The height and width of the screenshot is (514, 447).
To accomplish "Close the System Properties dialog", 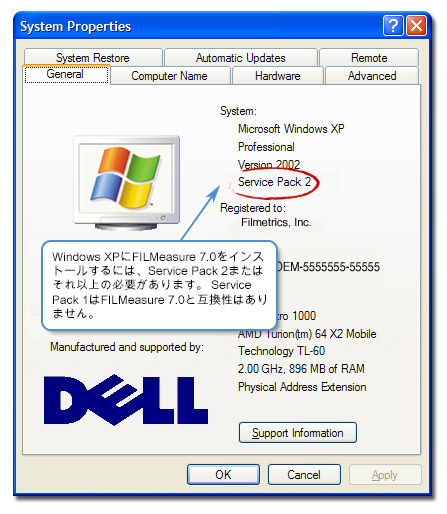I will pos(416,25).
